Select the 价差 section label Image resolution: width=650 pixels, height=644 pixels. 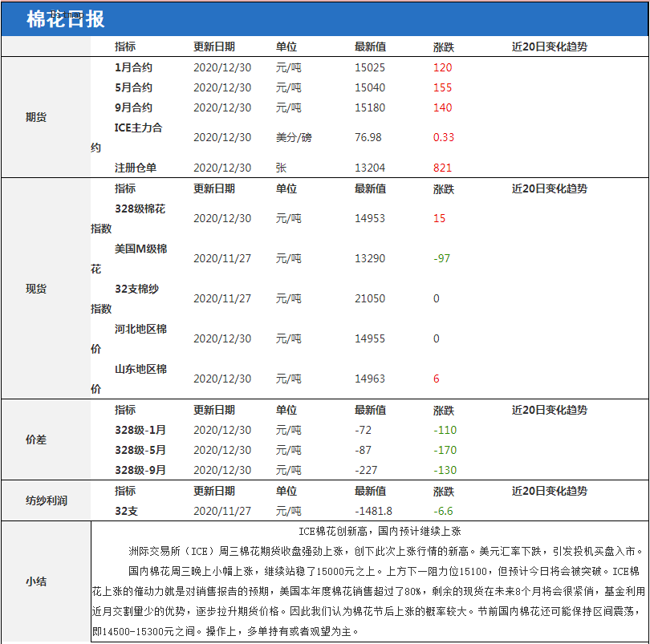36,439
